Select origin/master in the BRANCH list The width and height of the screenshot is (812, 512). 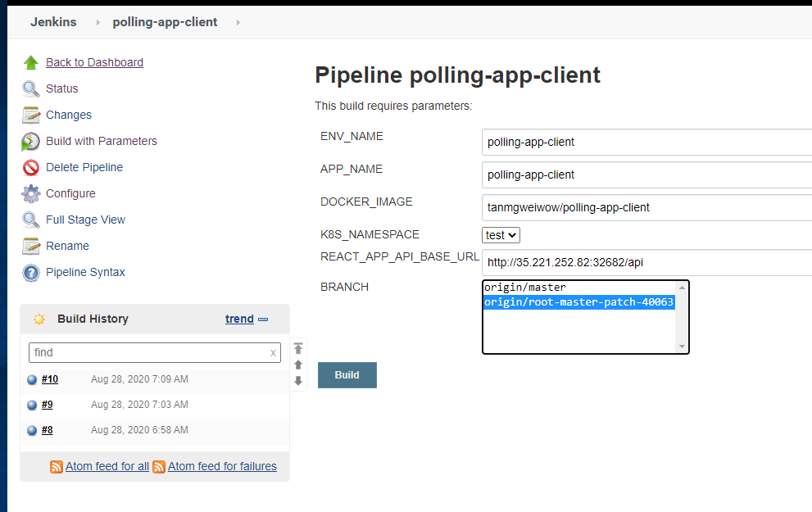pyautogui.click(x=525, y=288)
